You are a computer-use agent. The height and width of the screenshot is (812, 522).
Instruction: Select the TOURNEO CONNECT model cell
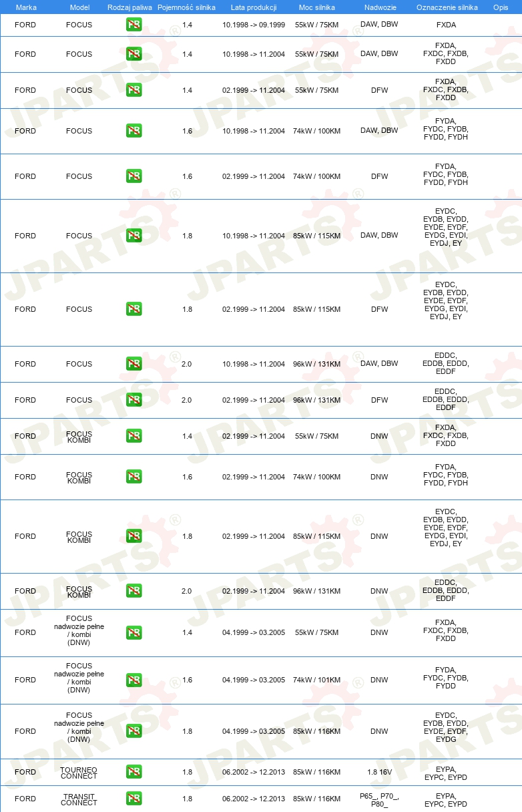point(79,773)
